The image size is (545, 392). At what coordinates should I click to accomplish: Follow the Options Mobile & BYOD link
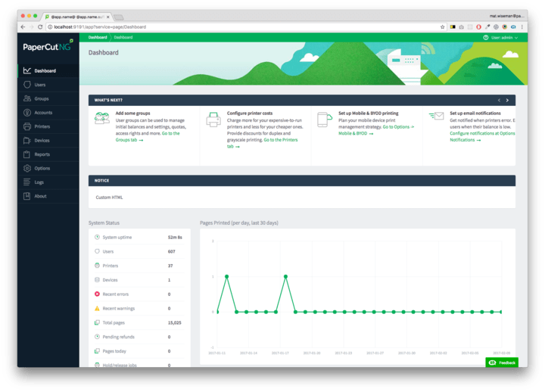[376, 130]
